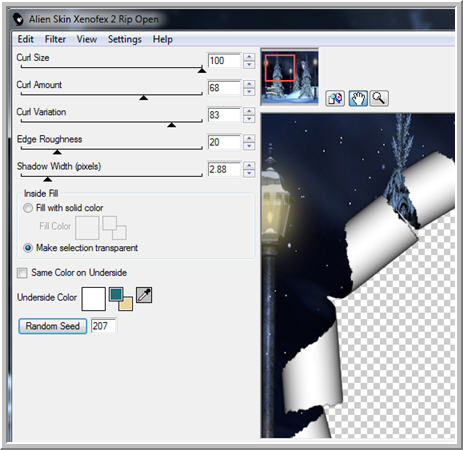Viewport: 463px width, 450px height.
Task: Decrease Curl Amount with down arrow
Action: pyautogui.click(x=249, y=92)
